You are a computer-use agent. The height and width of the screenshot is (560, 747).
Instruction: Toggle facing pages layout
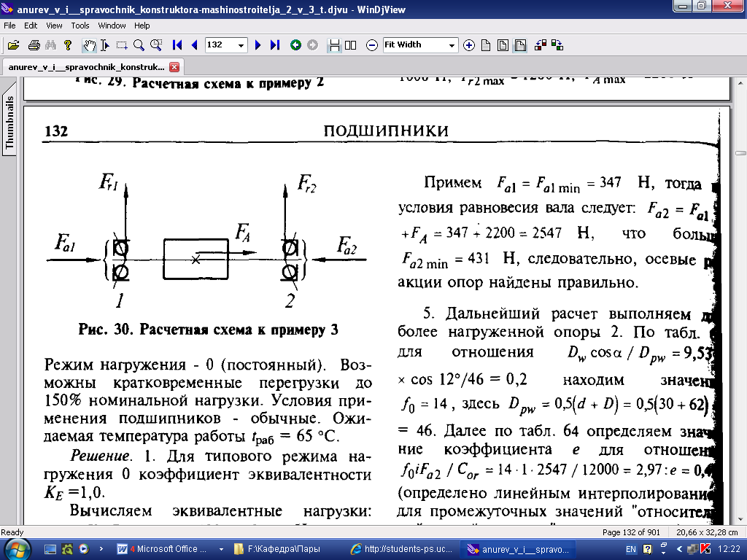coord(350,45)
